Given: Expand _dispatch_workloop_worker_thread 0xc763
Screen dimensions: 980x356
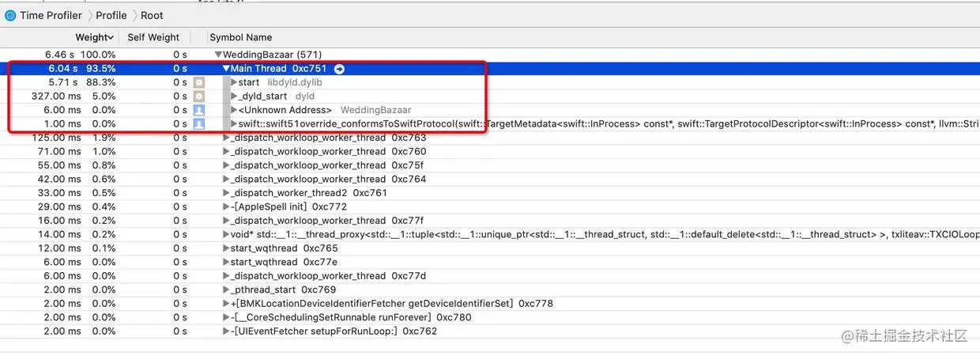Looking at the screenshot, I should coord(227,138).
